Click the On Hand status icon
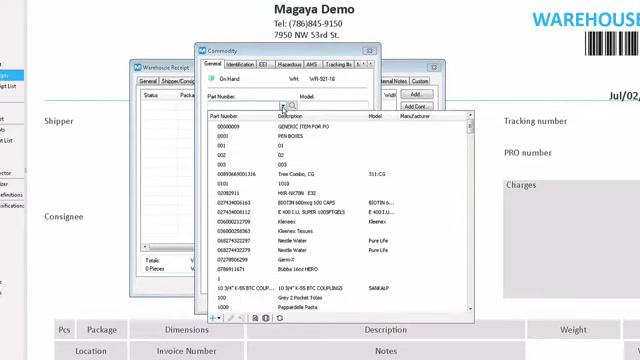This screenshot has width=640, height=360. [x=211, y=78]
